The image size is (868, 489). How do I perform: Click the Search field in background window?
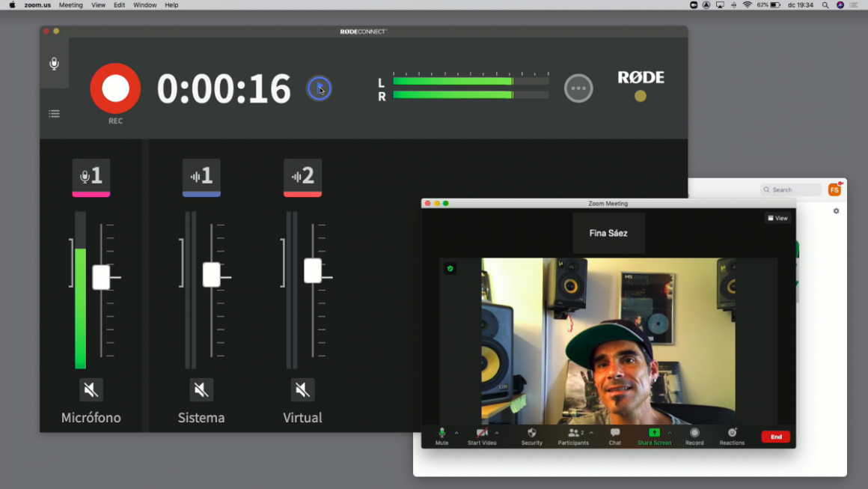click(x=791, y=189)
